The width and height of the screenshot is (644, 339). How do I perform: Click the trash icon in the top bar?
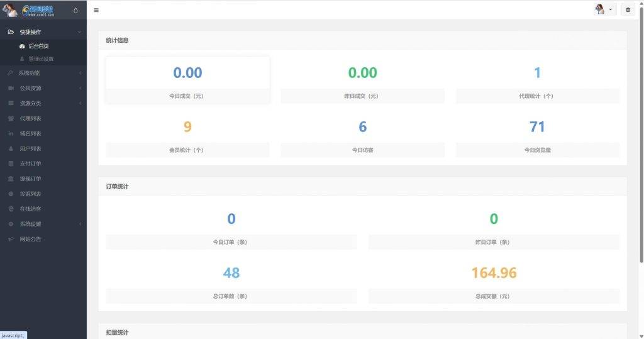pos(627,10)
